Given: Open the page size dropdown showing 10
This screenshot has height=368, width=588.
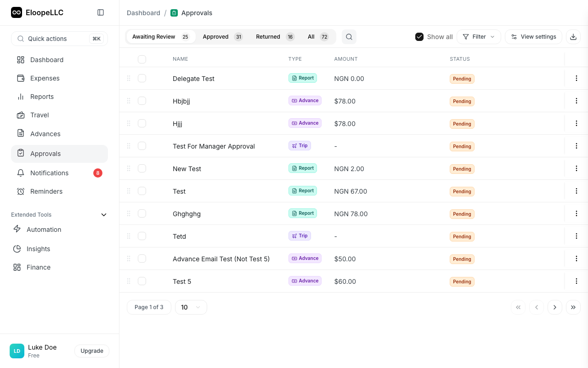Looking at the screenshot, I should coord(191,307).
